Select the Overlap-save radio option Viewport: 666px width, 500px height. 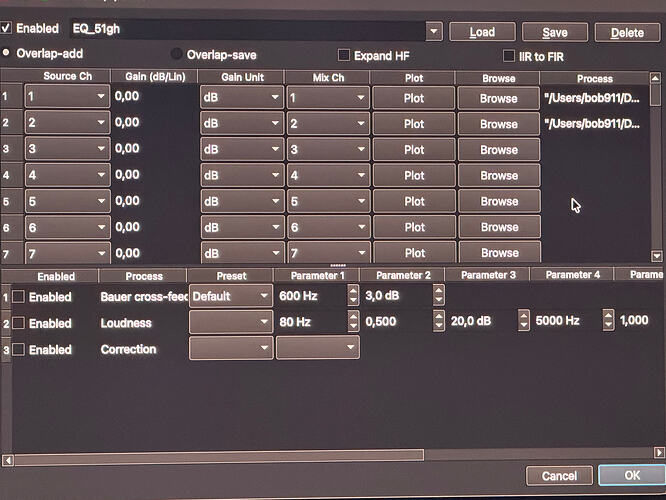[x=176, y=54]
